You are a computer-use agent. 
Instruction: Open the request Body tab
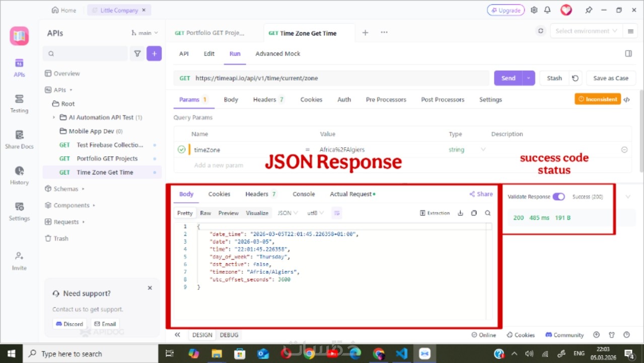[231, 99]
